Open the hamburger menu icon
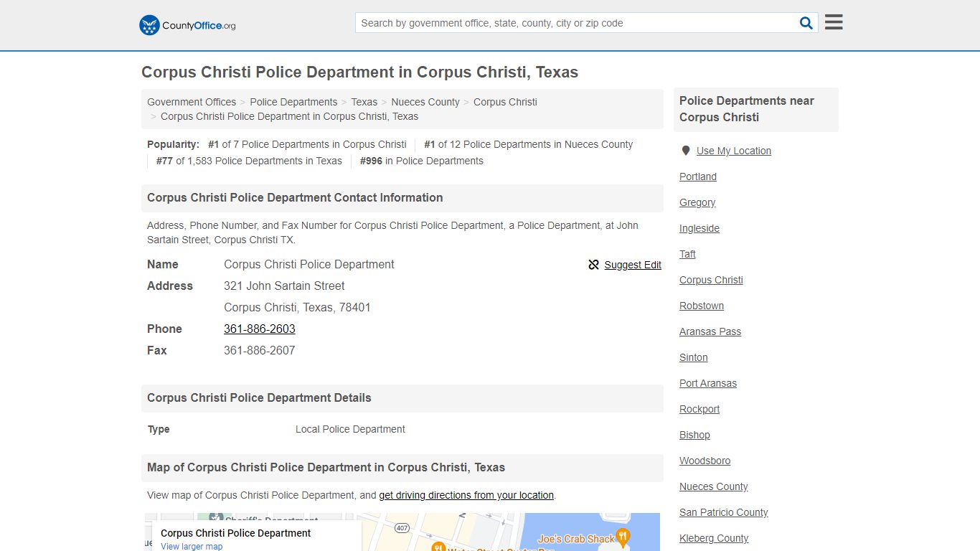The image size is (980, 551). click(x=834, y=22)
